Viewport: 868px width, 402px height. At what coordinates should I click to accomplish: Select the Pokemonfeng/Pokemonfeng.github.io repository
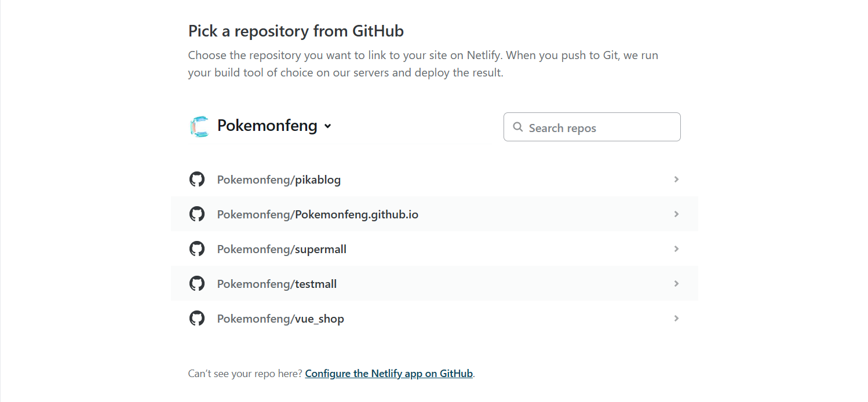[435, 214]
